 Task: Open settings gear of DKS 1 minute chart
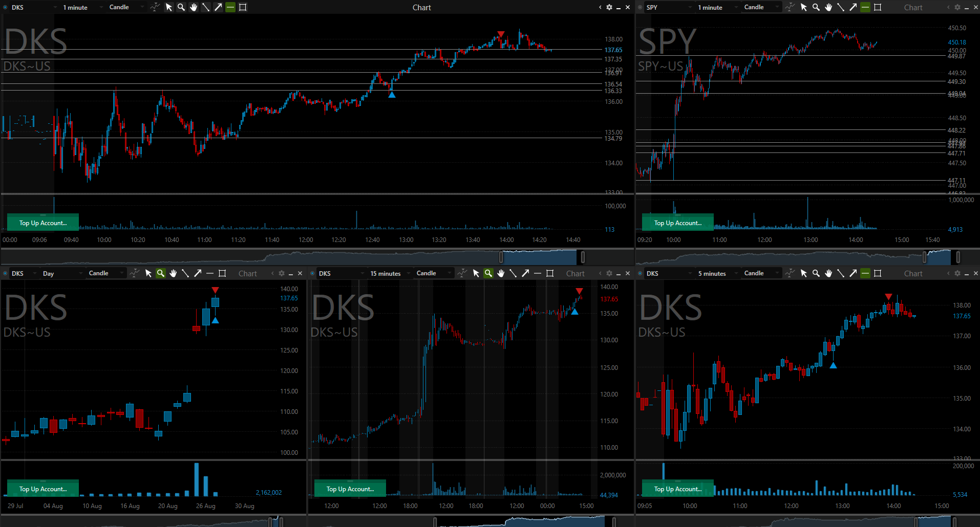tap(609, 7)
